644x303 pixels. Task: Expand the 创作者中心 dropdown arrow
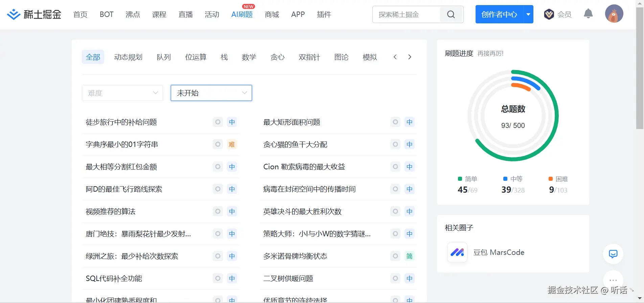point(528,14)
